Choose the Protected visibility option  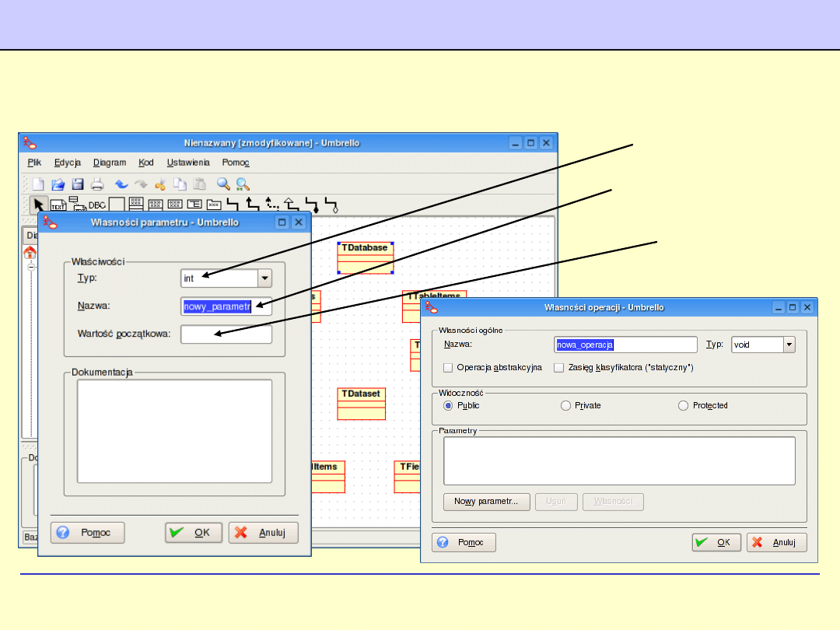click(683, 405)
